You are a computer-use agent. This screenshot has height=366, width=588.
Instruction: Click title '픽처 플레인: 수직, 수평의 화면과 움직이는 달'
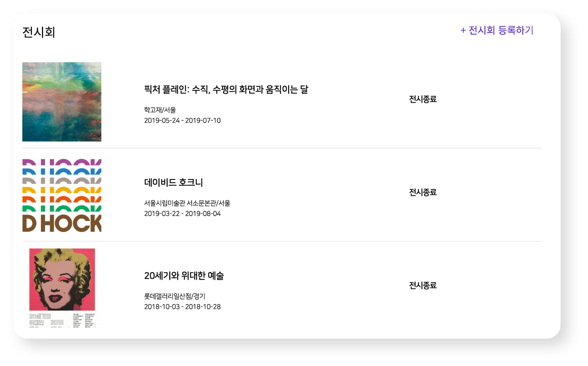pyautogui.click(x=226, y=90)
